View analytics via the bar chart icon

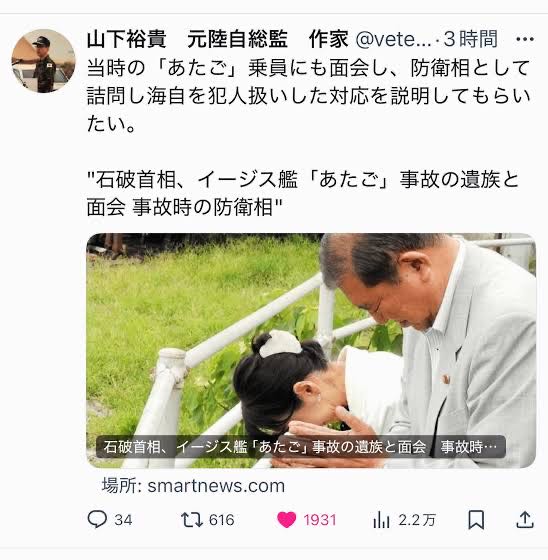pos(381,520)
